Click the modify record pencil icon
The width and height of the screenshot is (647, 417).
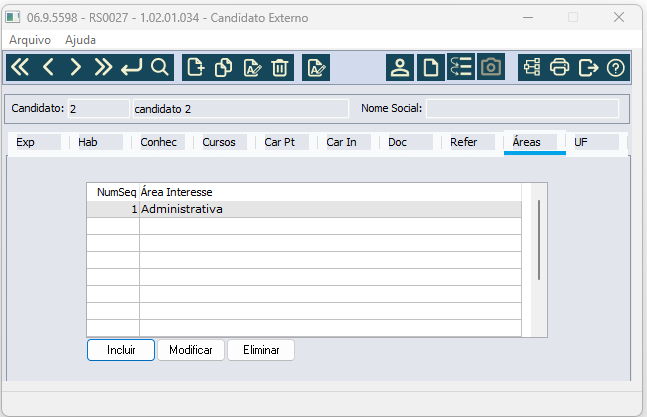pos(252,67)
